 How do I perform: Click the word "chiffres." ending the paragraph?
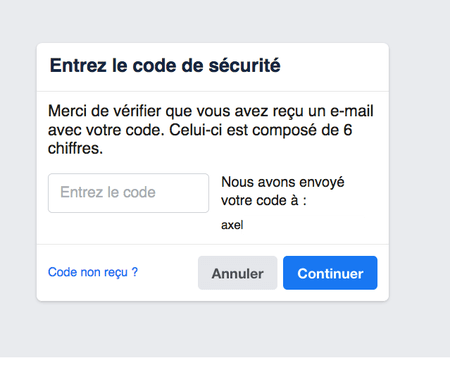click(x=75, y=148)
